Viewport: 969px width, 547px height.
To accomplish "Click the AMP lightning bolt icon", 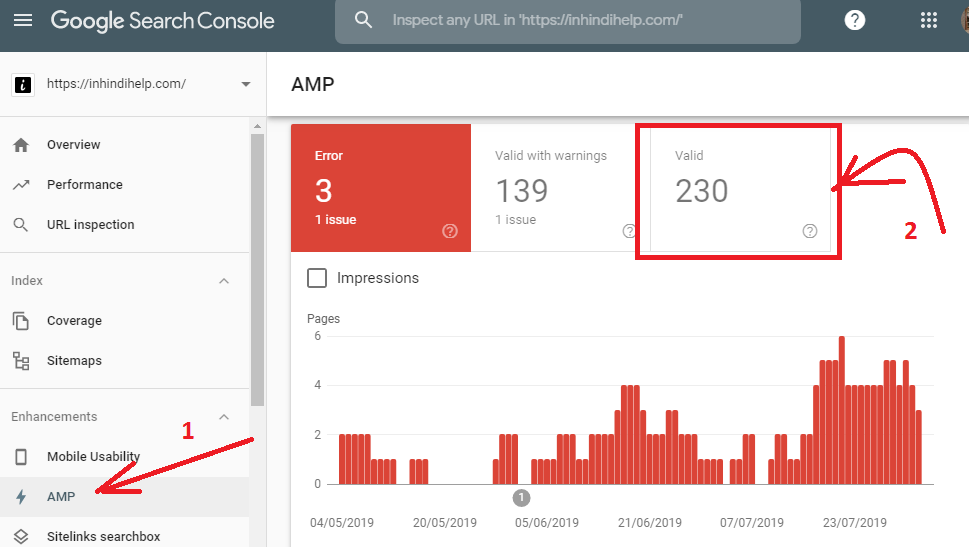I will (21, 497).
